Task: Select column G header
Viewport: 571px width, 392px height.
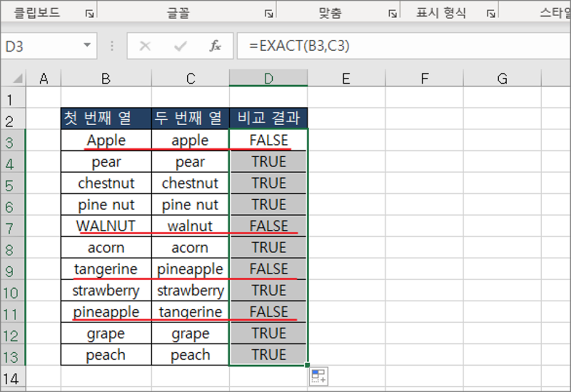Action: (502, 79)
